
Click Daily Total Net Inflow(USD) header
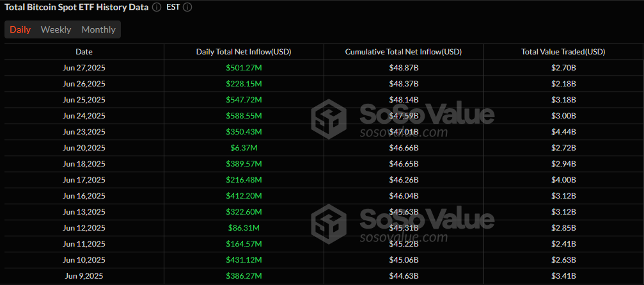pyautogui.click(x=244, y=52)
